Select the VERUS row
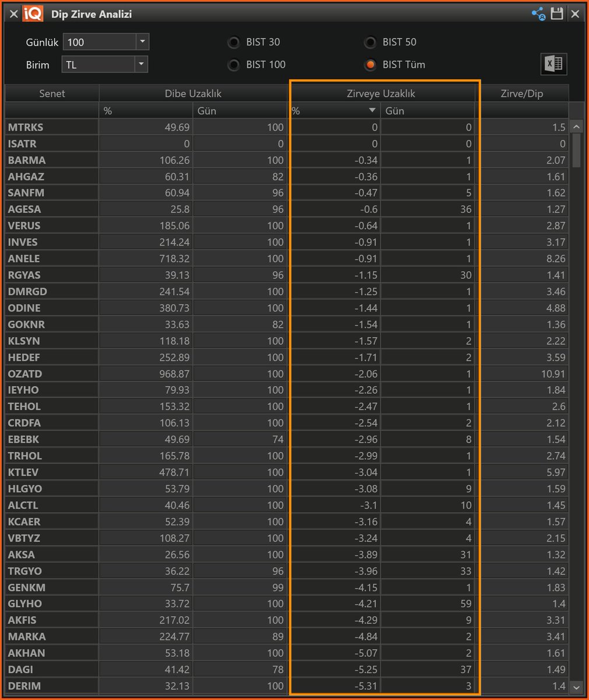 (x=287, y=226)
